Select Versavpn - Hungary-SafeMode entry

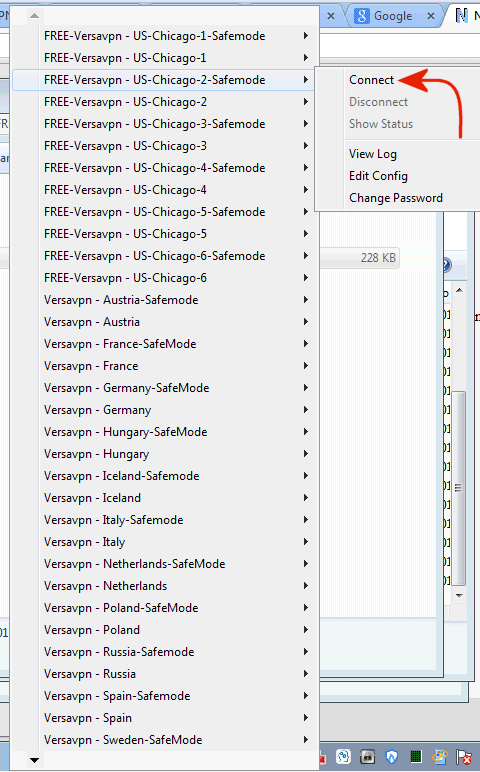162,432
